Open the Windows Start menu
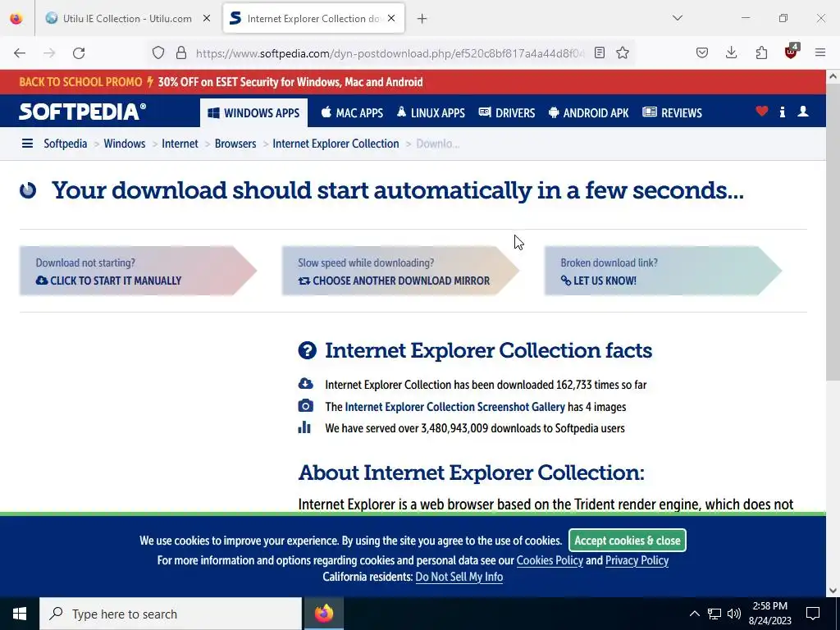 [x=20, y=614]
